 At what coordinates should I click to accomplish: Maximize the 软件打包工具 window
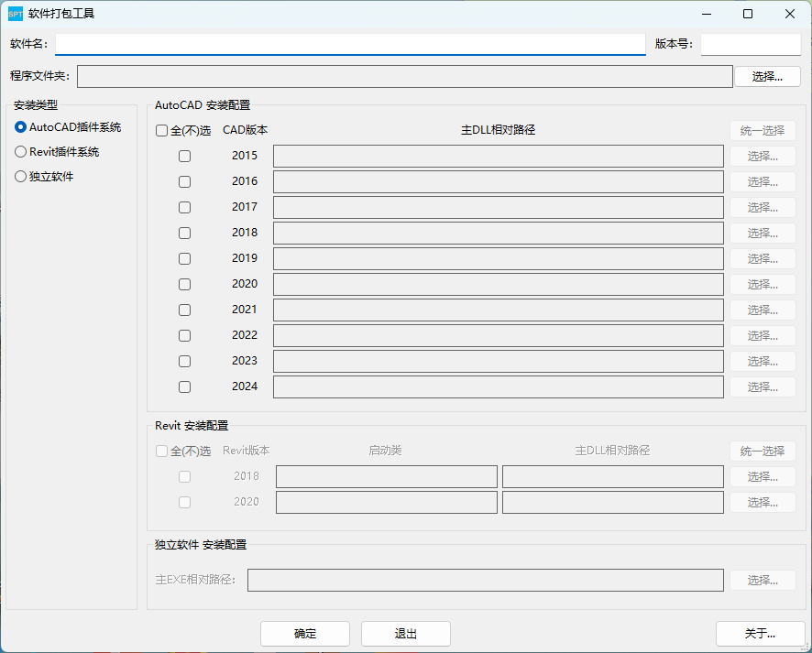coord(748,14)
